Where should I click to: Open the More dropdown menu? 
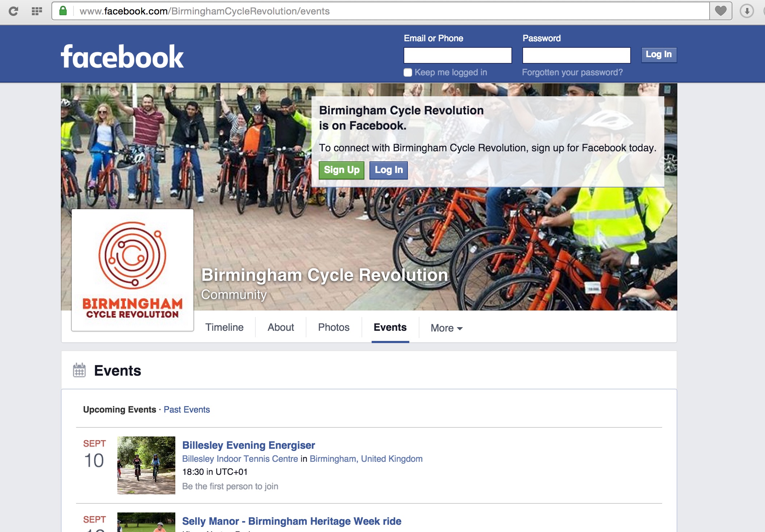point(446,328)
